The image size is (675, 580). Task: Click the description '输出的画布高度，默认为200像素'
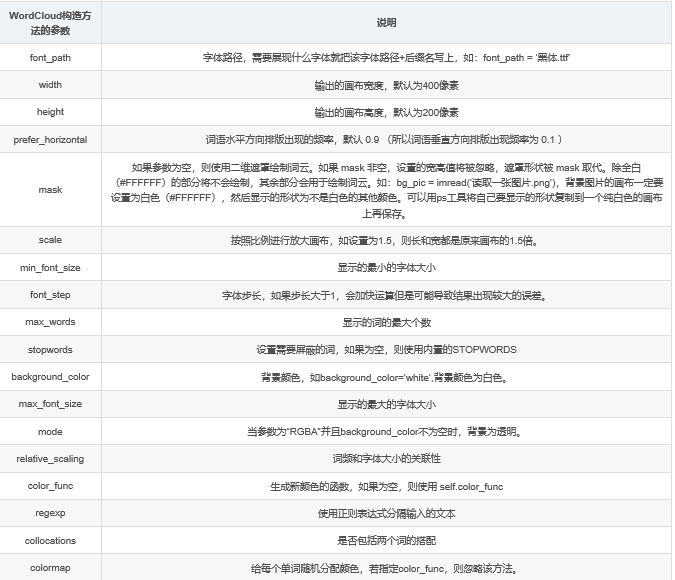pos(386,112)
